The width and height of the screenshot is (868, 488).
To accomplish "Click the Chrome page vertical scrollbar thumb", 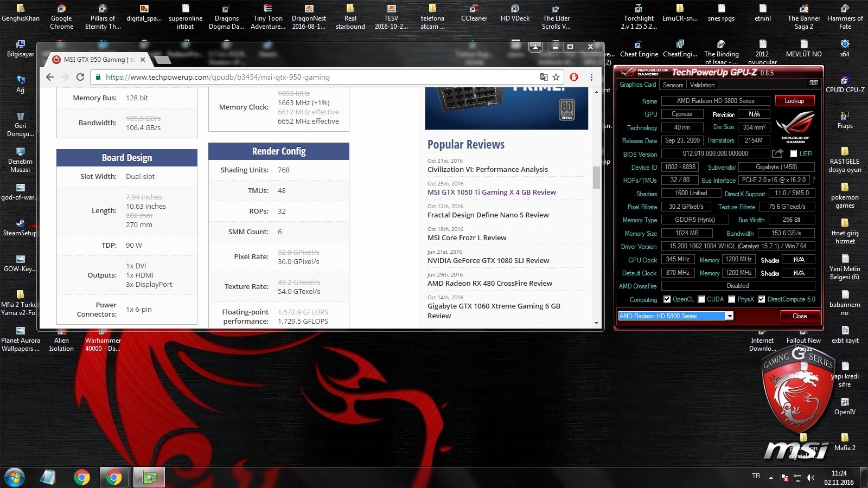I will click(596, 177).
